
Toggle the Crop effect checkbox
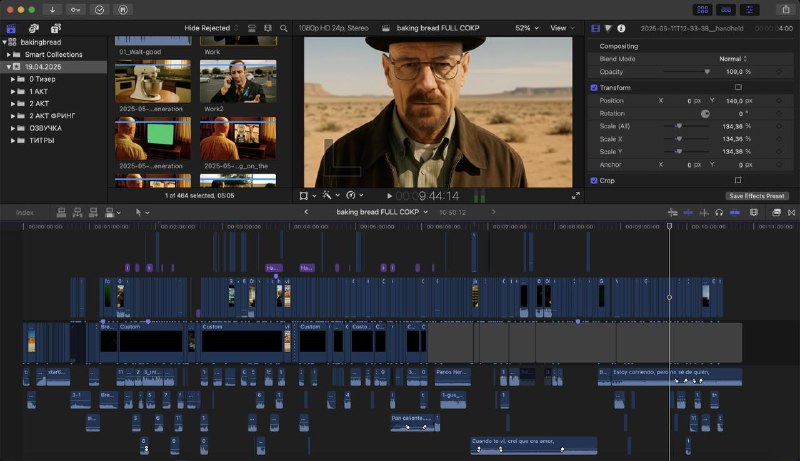[594, 181]
